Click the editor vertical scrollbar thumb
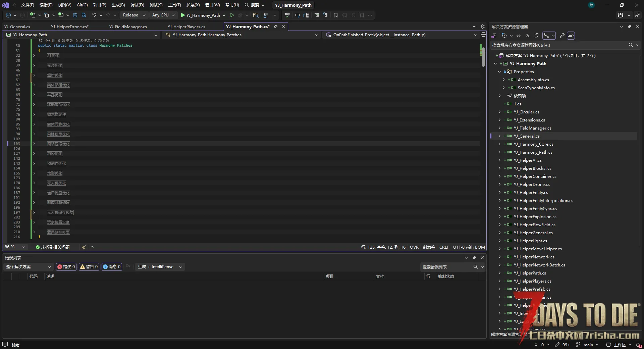The width and height of the screenshot is (644, 349). (x=483, y=57)
